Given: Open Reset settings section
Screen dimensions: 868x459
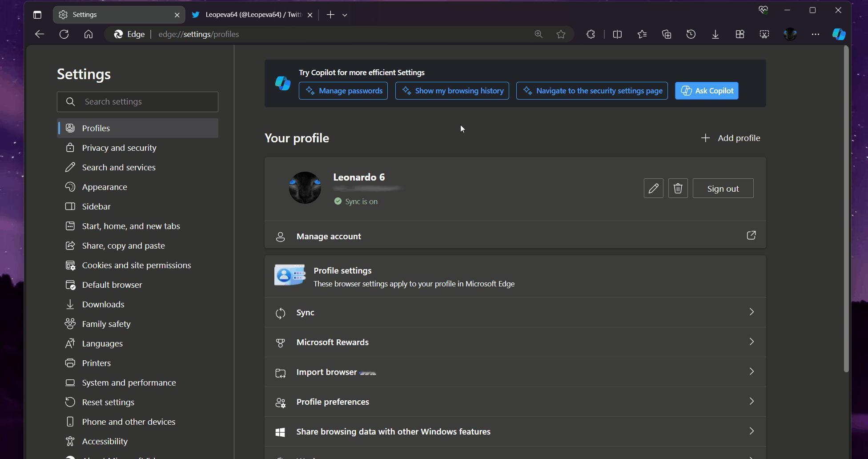Looking at the screenshot, I should tap(137, 402).
